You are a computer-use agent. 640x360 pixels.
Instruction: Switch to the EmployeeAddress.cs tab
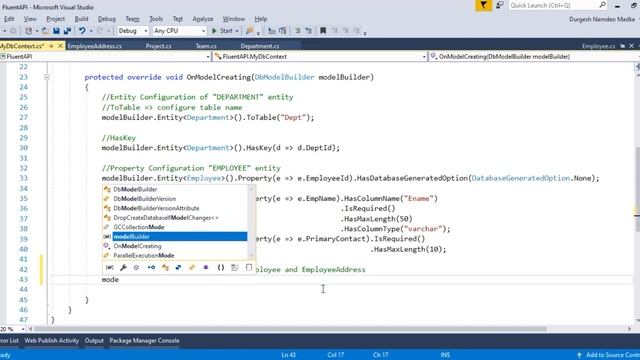(95, 46)
